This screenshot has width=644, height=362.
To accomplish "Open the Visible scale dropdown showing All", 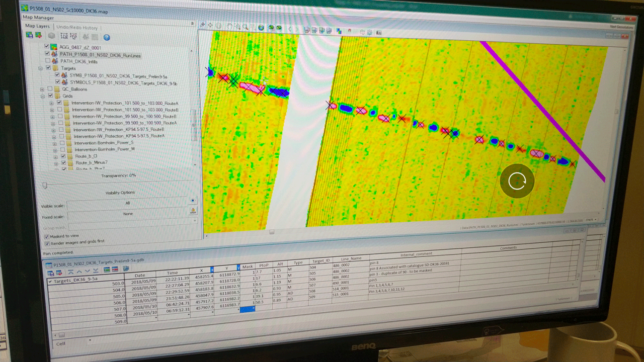I will [127, 204].
